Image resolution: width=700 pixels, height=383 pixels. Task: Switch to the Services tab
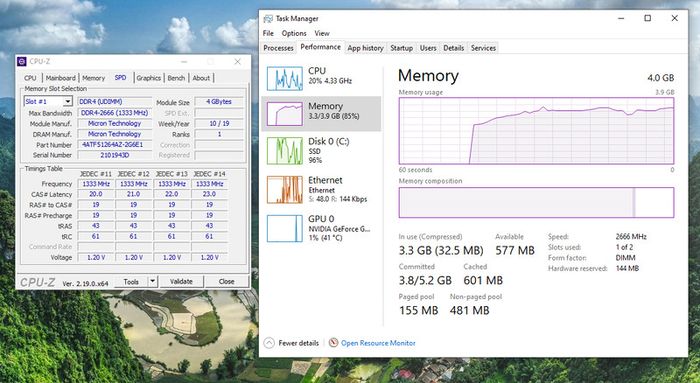point(483,48)
